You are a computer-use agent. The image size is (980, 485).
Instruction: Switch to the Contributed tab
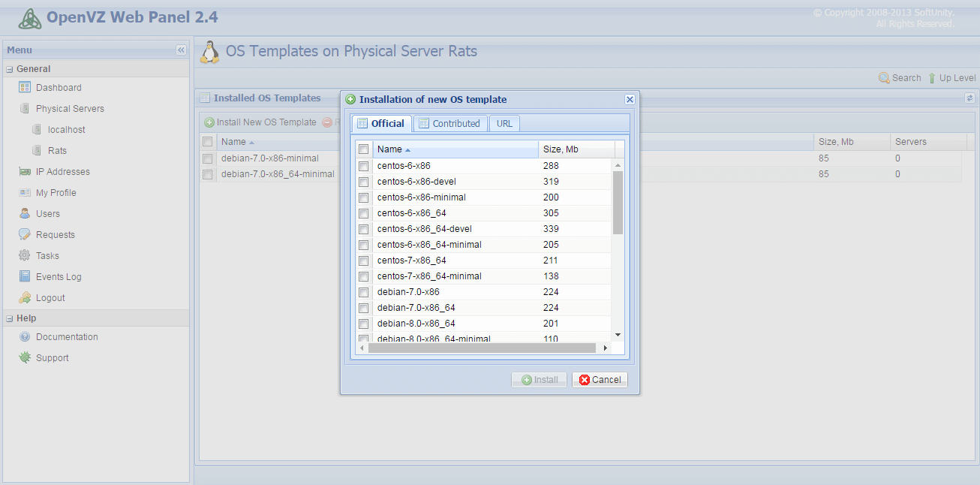[x=449, y=124]
